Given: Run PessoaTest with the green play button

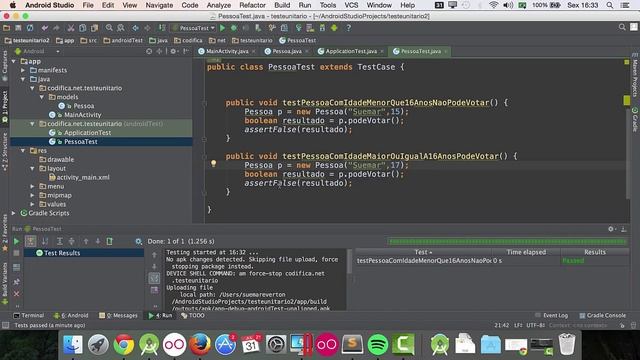Looking at the screenshot, I should 222,28.
